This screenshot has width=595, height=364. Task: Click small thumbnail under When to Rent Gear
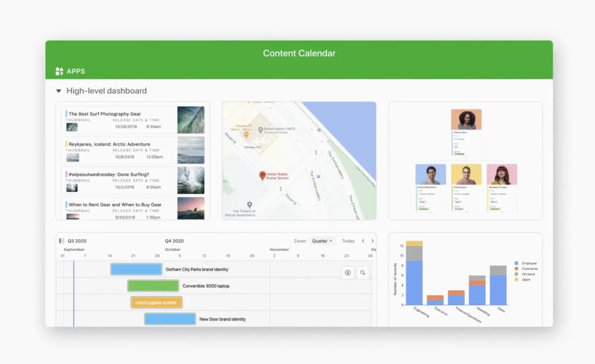tap(72, 217)
